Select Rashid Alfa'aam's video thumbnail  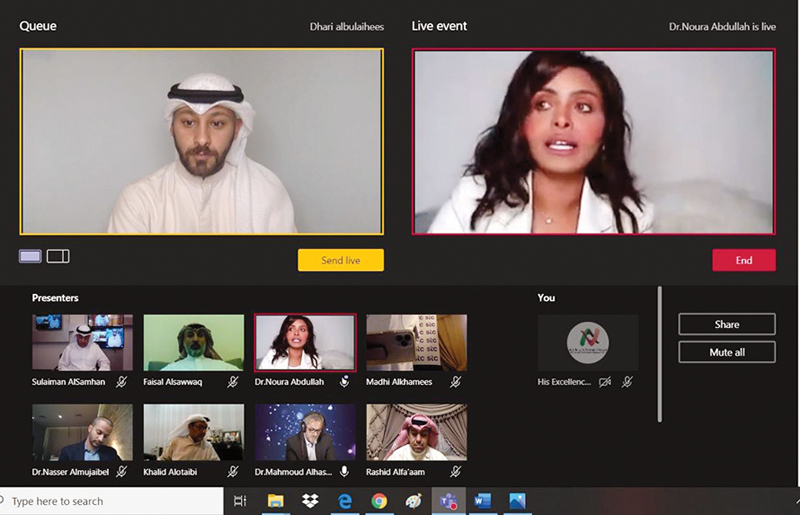pos(416,432)
